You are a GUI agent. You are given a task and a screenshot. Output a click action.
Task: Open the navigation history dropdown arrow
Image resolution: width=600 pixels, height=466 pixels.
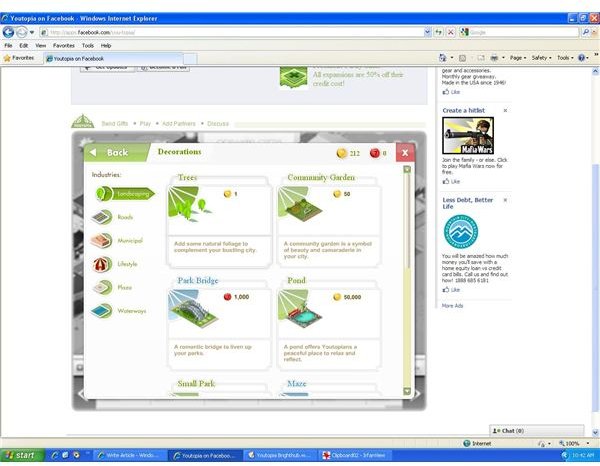(x=32, y=32)
